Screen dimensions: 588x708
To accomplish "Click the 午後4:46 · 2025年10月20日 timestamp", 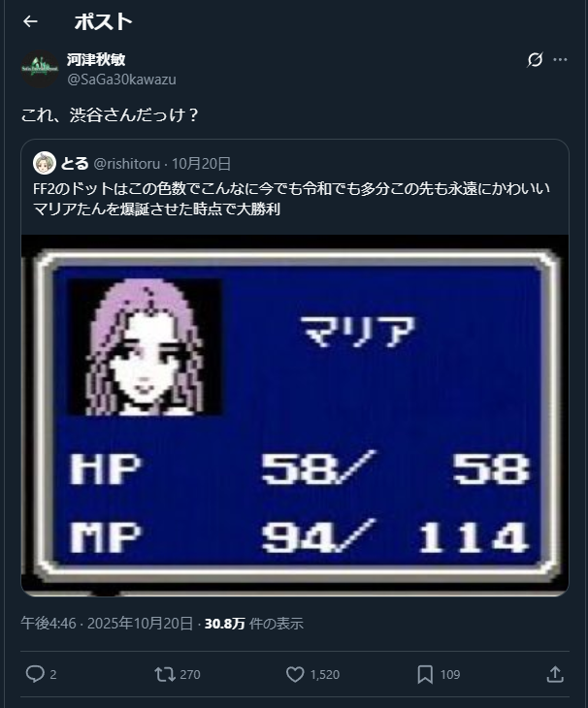I will point(107,624).
